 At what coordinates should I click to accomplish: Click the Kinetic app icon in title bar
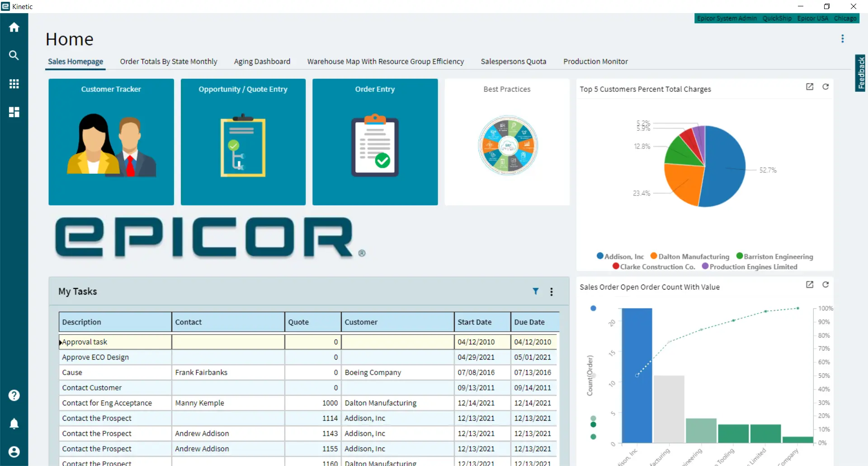tap(5, 6)
